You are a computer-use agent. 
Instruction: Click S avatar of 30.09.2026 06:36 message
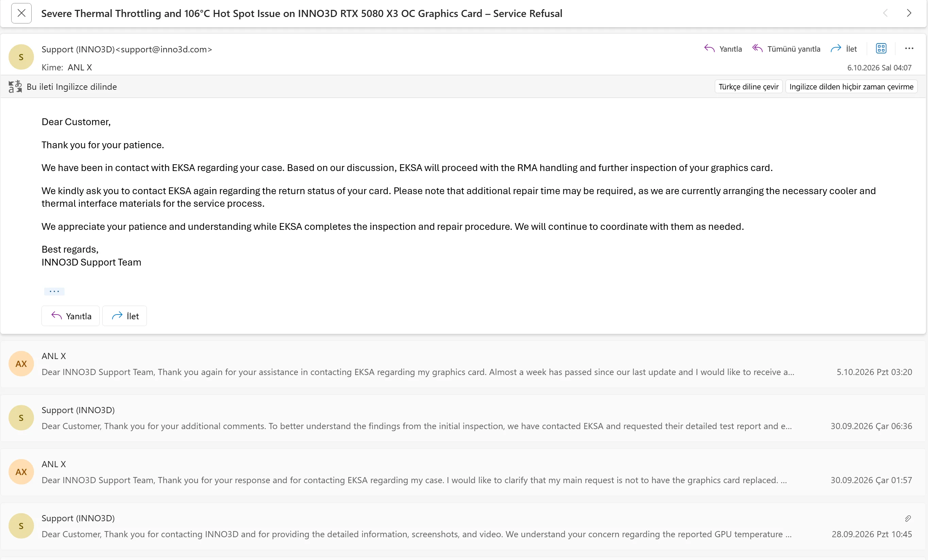[21, 418]
